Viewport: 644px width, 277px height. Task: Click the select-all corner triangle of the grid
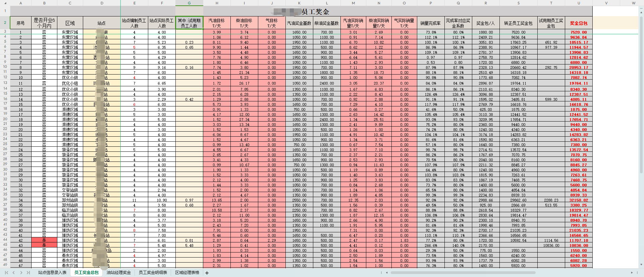pyautogui.click(x=5, y=3)
